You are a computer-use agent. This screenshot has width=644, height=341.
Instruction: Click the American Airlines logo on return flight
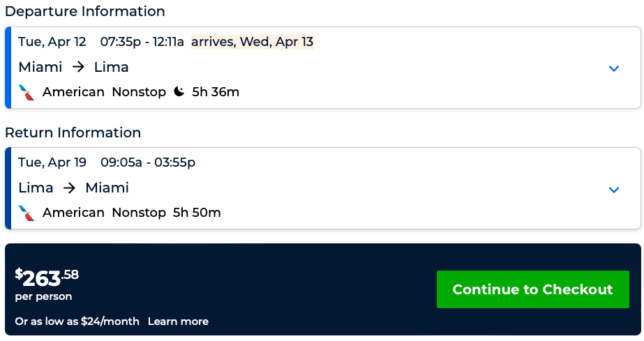[x=27, y=213]
